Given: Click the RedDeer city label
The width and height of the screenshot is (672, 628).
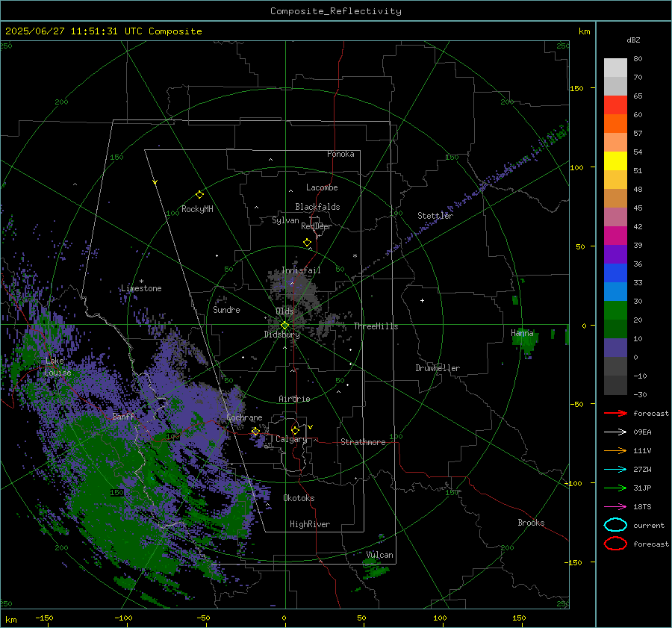Looking at the screenshot, I should [x=317, y=226].
